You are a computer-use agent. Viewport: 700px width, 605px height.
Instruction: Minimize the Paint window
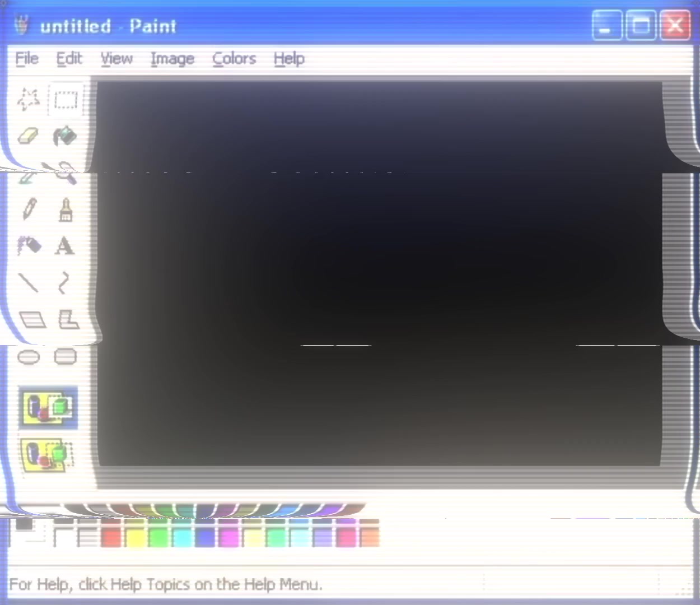point(606,25)
